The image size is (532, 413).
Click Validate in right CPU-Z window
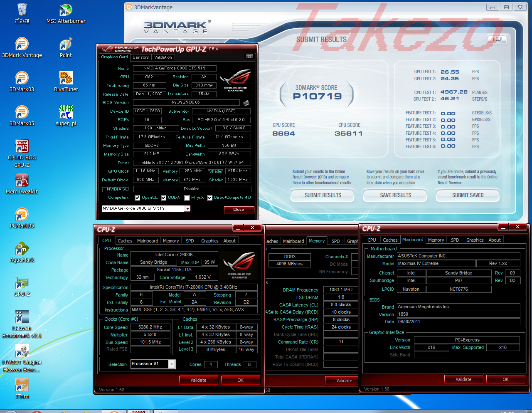pos(463,379)
